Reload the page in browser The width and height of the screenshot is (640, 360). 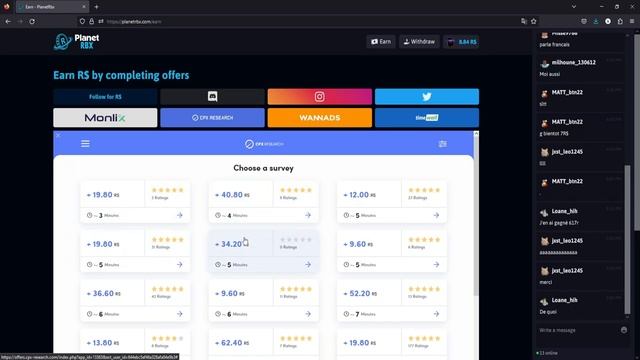[32, 21]
